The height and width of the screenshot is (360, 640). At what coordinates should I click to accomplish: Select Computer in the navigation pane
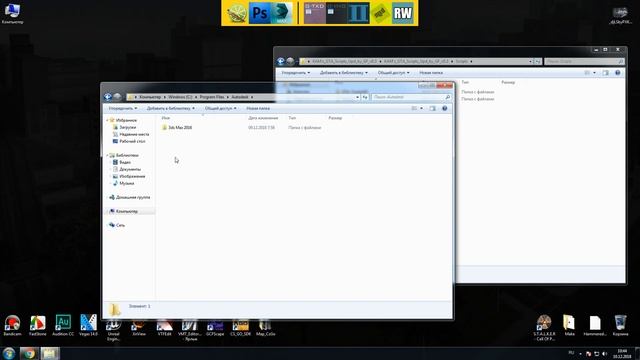tap(127, 211)
